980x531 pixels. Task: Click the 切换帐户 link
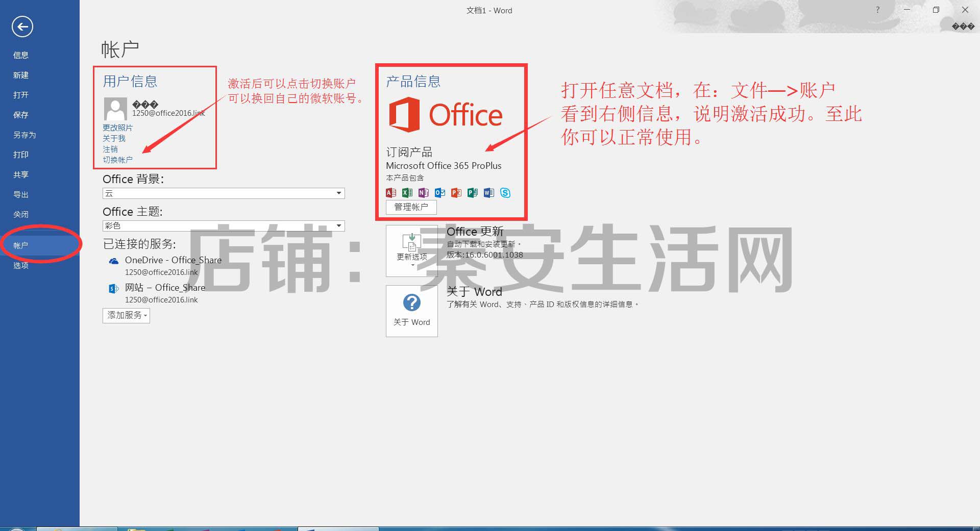pos(117,160)
